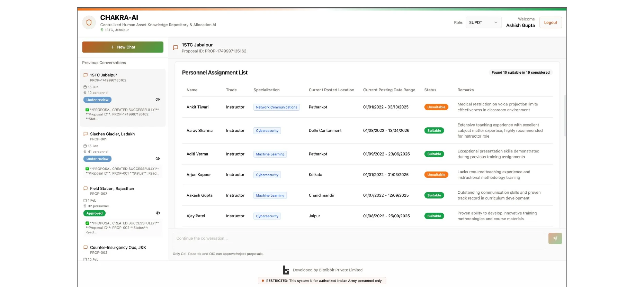
Task: Click red dot in the RESTRICTED notice
Action: (x=263, y=281)
